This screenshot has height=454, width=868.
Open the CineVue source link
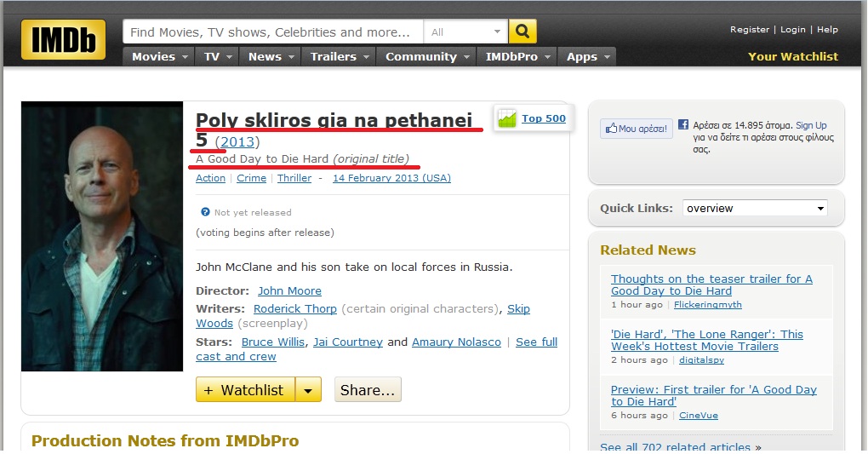[x=699, y=415]
